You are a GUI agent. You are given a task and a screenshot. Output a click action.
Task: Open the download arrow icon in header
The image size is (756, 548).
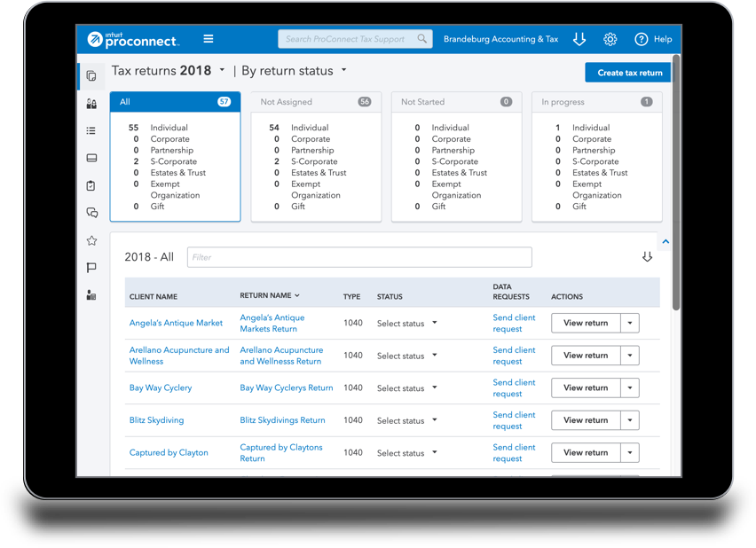(579, 39)
